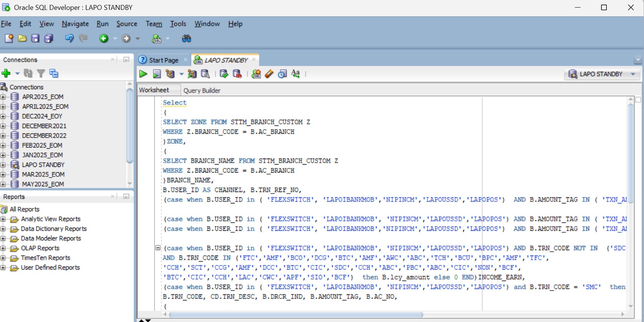This screenshot has height=322, width=644.
Task: Clear the worksheet with the eraser icon
Action: pyautogui.click(x=269, y=74)
